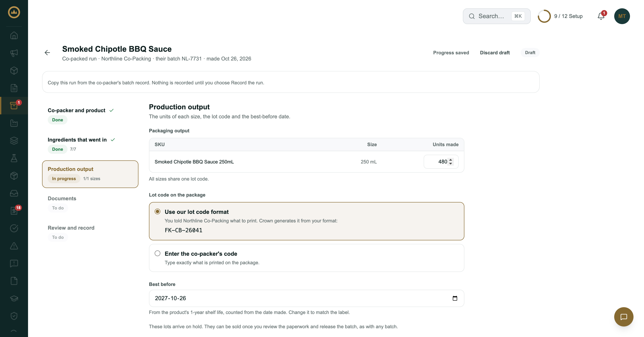Click the Units made field showing 480
This screenshot has width=644, height=337.
coord(441,162)
